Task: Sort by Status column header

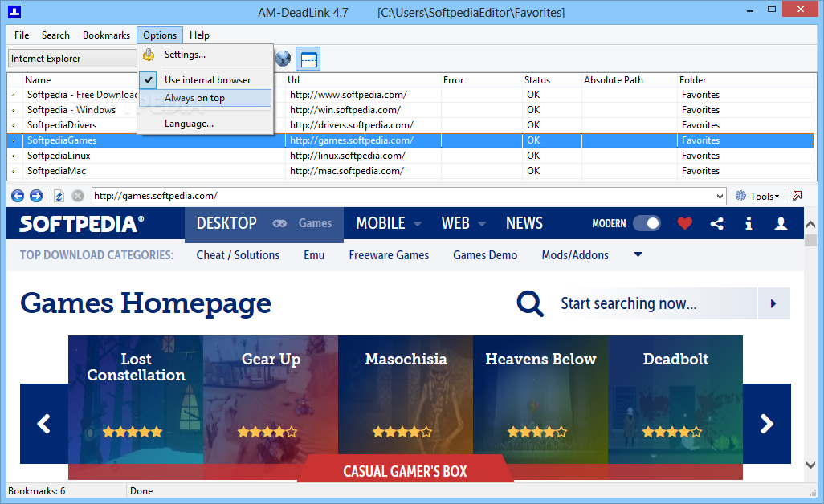Action: pos(551,80)
